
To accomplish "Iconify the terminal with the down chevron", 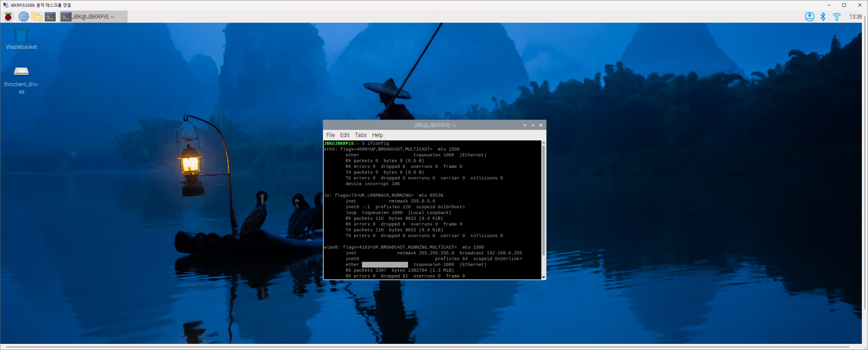I will coord(524,125).
